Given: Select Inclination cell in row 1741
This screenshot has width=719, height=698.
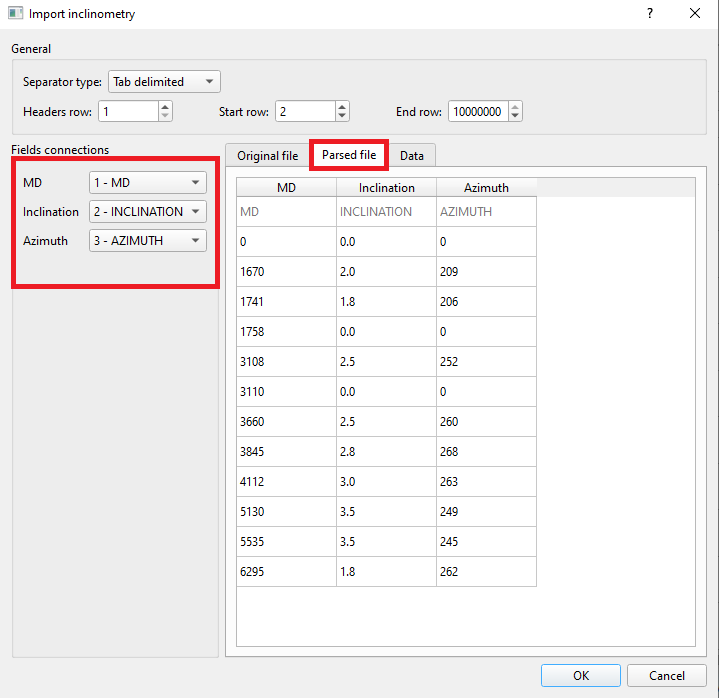Looking at the screenshot, I should [x=387, y=301].
